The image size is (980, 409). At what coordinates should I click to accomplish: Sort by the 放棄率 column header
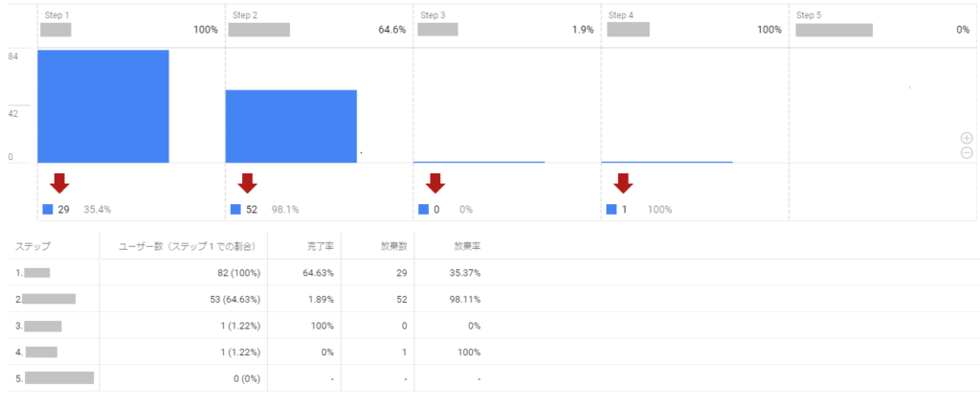pos(467,246)
